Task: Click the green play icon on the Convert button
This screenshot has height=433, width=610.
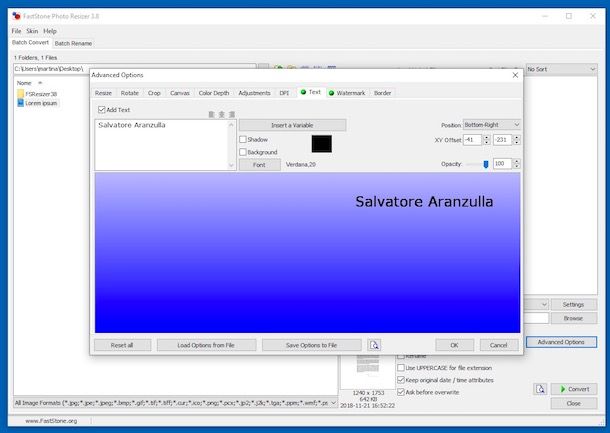Action: point(563,389)
